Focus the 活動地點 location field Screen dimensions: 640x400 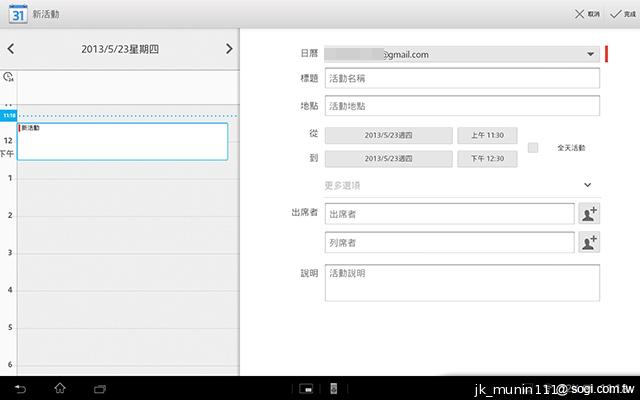coord(462,106)
